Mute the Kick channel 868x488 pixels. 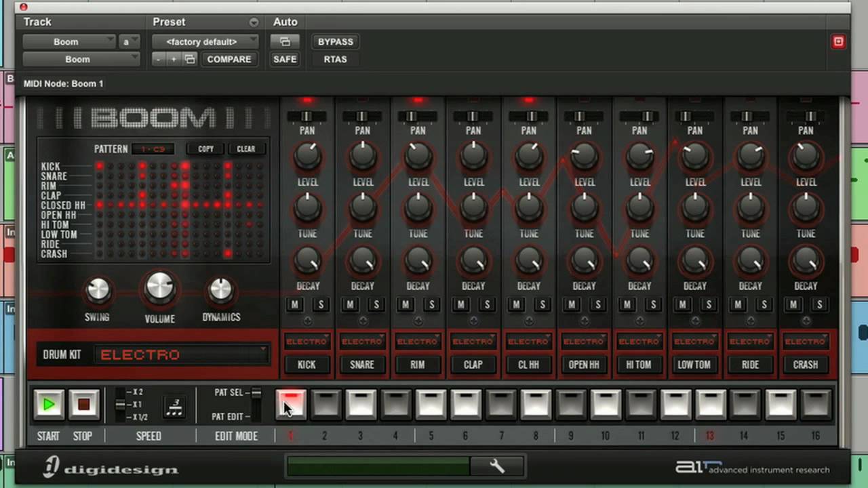pos(295,305)
